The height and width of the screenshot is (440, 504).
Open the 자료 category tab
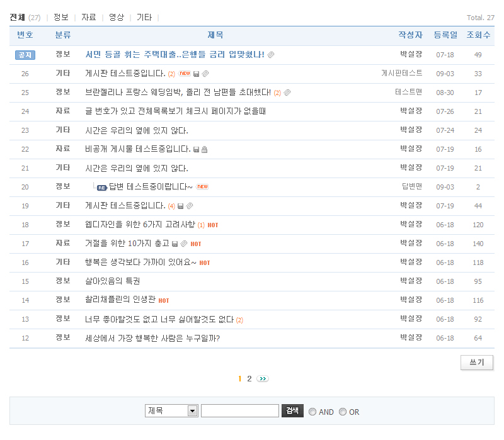(89, 18)
